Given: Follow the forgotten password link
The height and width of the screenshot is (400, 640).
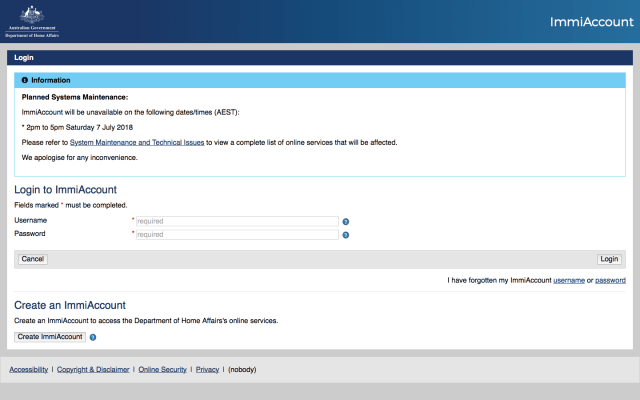Looking at the screenshot, I should [610, 281].
